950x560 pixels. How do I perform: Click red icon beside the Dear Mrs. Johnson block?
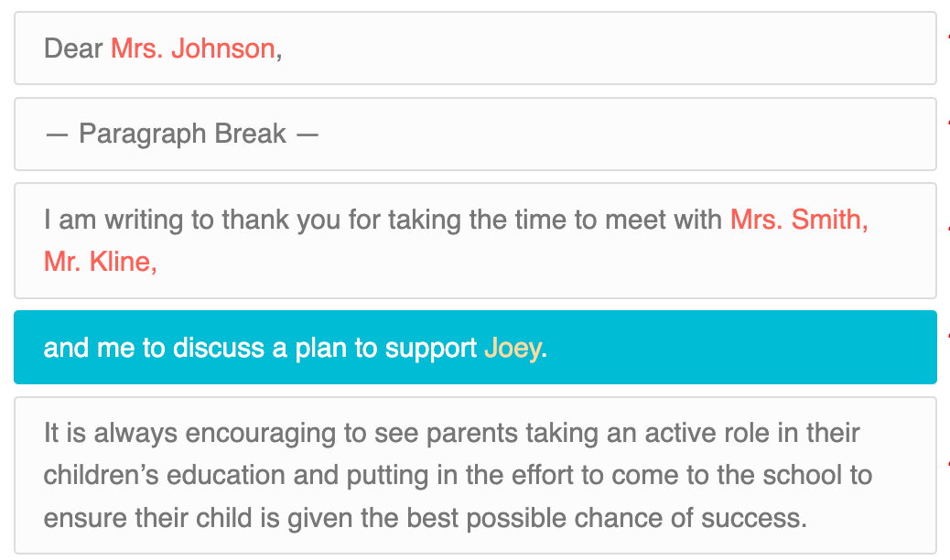click(947, 38)
